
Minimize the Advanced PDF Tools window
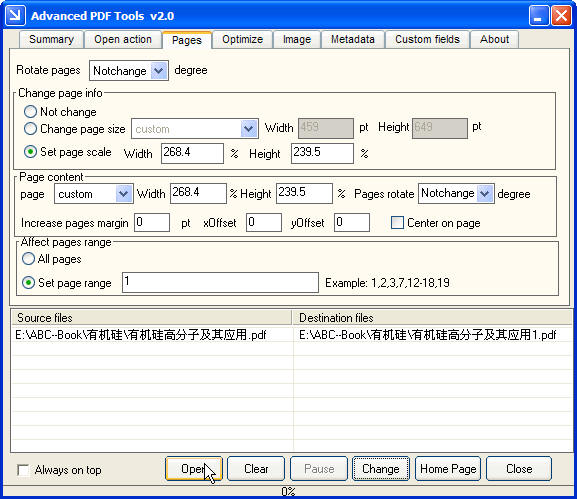pos(539,16)
